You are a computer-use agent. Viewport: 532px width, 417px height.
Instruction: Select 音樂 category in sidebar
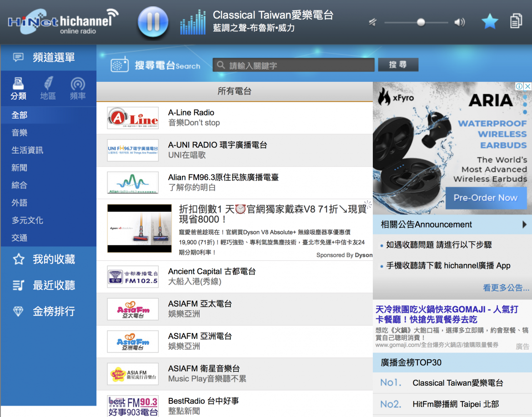[x=20, y=133]
